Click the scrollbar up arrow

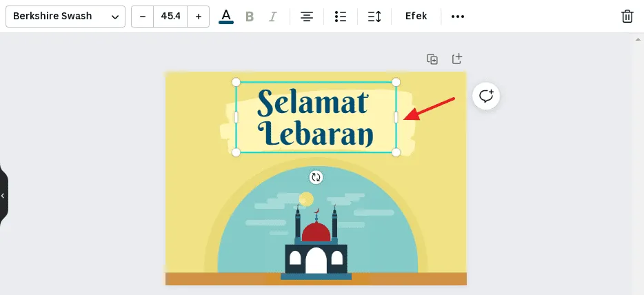(638, 39)
